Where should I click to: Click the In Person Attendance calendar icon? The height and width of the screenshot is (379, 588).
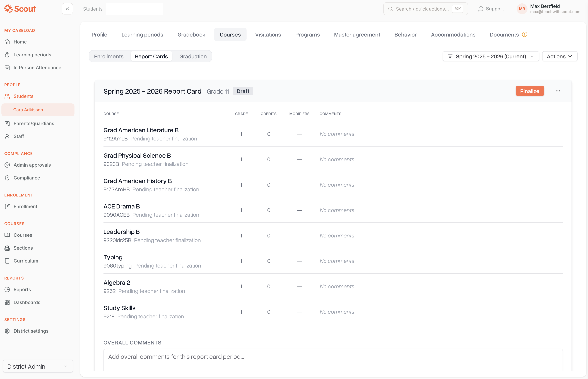[x=7, y=67]
